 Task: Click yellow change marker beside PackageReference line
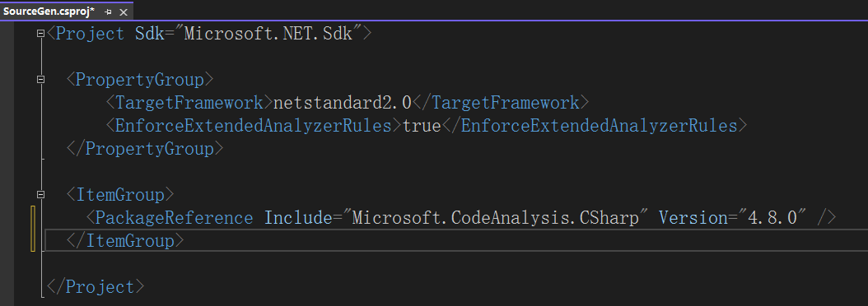[33, 229]
